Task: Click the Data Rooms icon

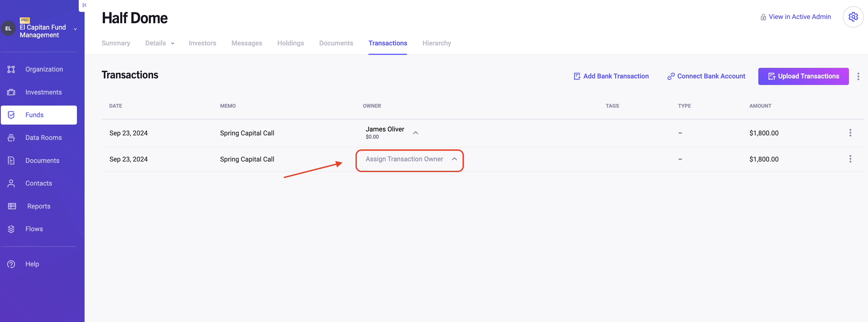Action: [x=11, y=138]
